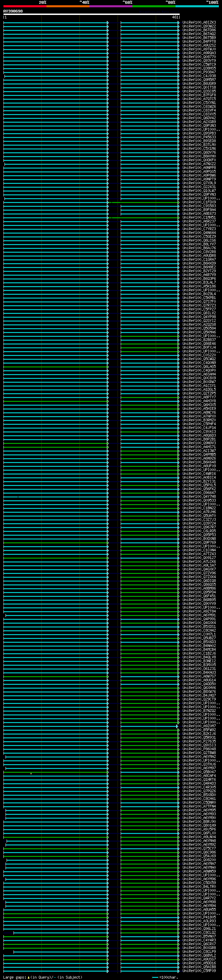This screenshot has width=222, height=980.
Task: Open hit UniRef100_B6TD86
Action: coord(199,30)
